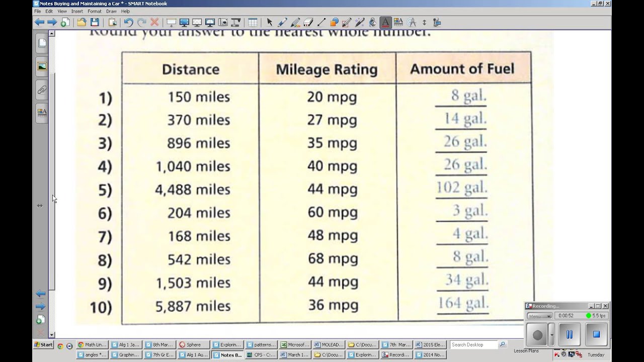644x362 pixels.
Task: Insert a table using the table icon
Action: (x=253, y=22)
